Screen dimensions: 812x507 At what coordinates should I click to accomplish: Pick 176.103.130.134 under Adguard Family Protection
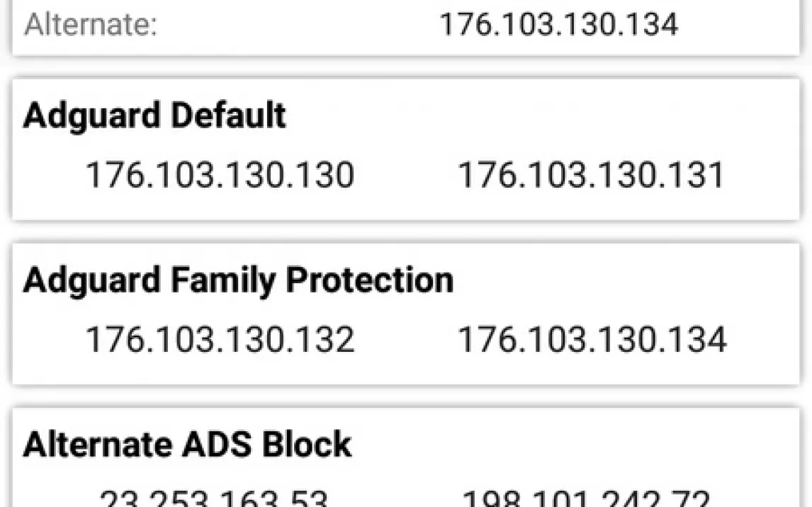click(x=592, y=339)
